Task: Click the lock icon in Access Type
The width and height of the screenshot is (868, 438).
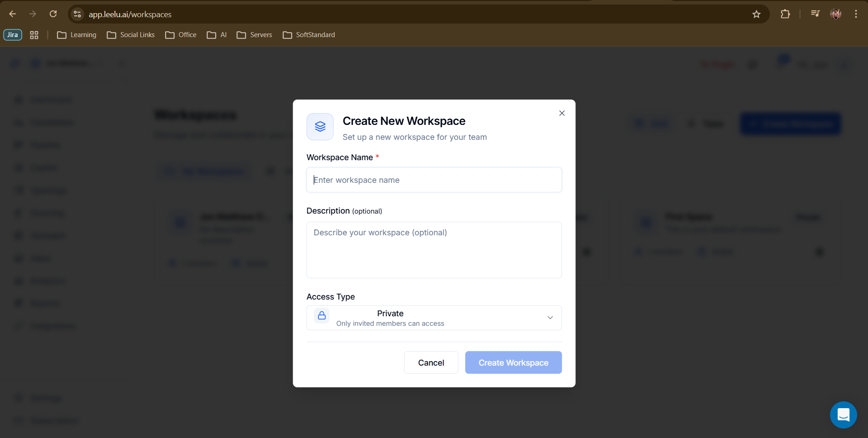Action: click(322, 316)
